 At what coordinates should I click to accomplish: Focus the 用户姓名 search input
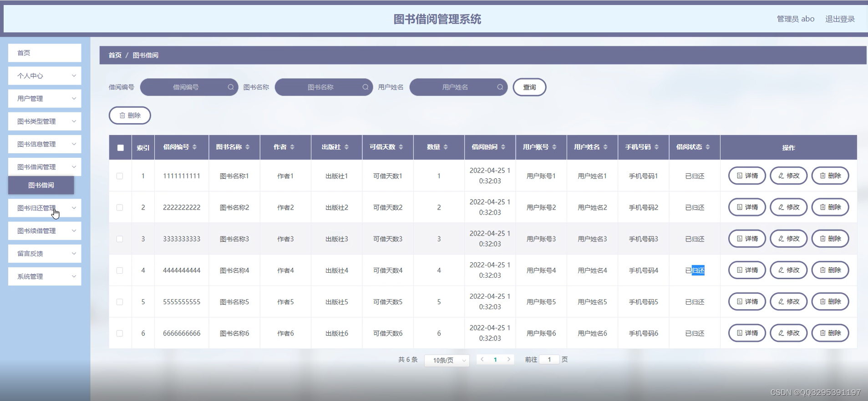point(458,87)
